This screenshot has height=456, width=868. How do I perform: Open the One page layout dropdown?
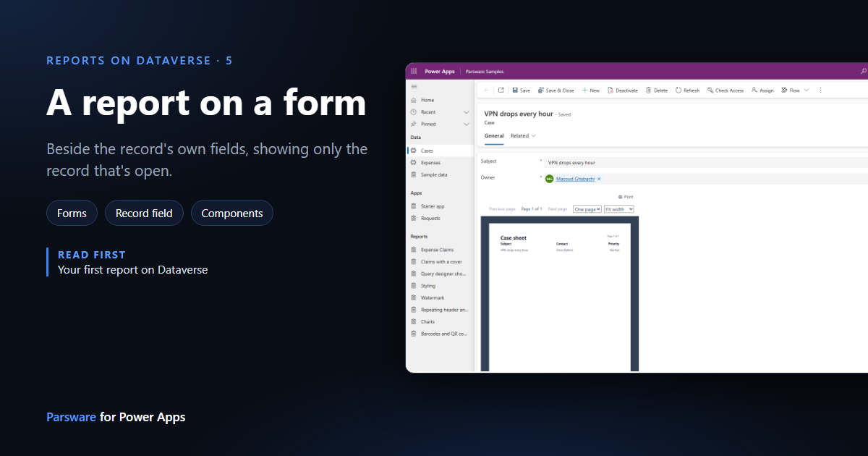[x=587, y=208]
